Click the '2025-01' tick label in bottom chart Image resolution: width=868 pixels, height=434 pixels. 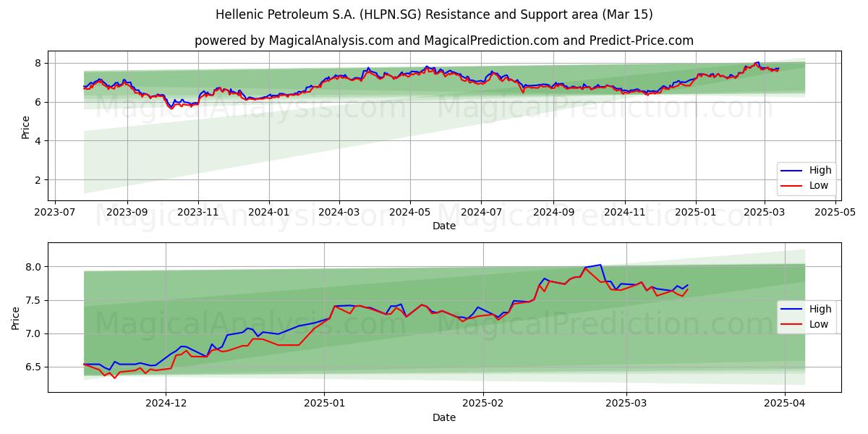click(325, 404)
